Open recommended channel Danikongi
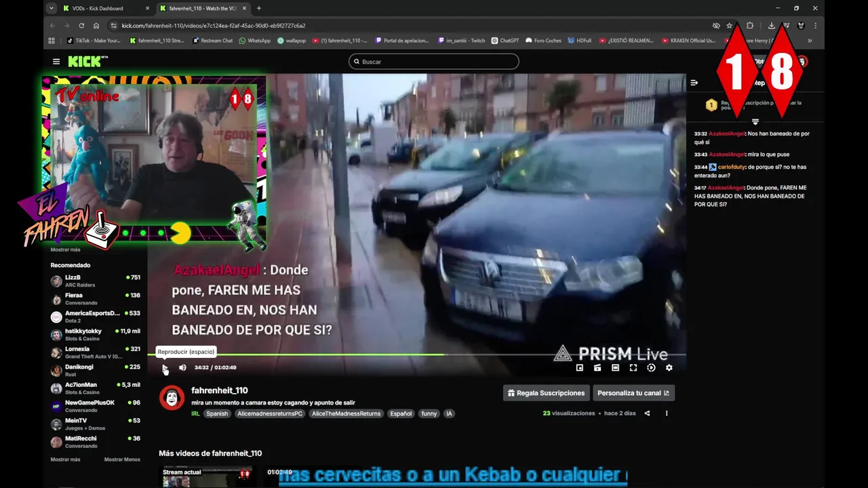The height and width of the screenshot is (488, 868). point(96,370)
